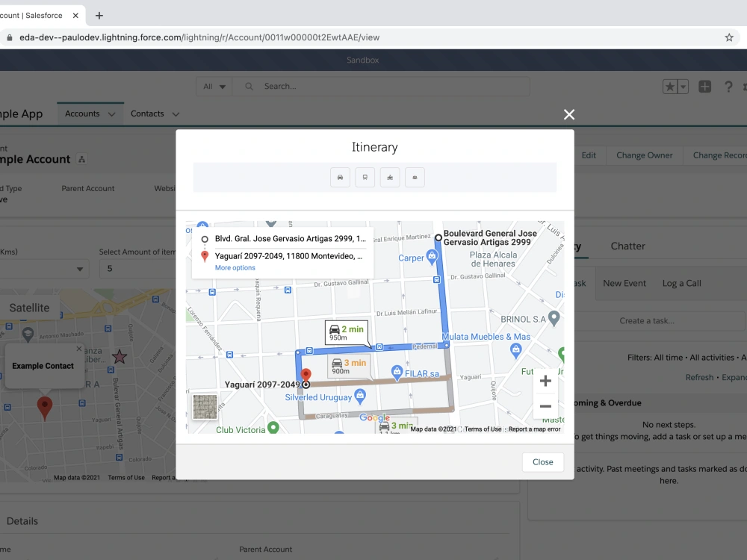747x560 pixels.
Task: Switch itinerary map to satellite thumbnail
Action: [205, 407]
